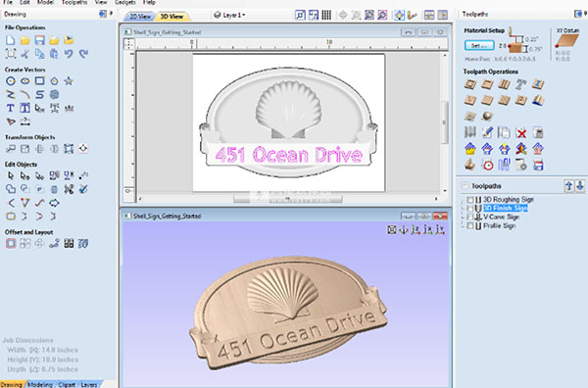Switch to the 3D View tab
The height and width of the screenshot is (388, 588).
click(171, 16)
